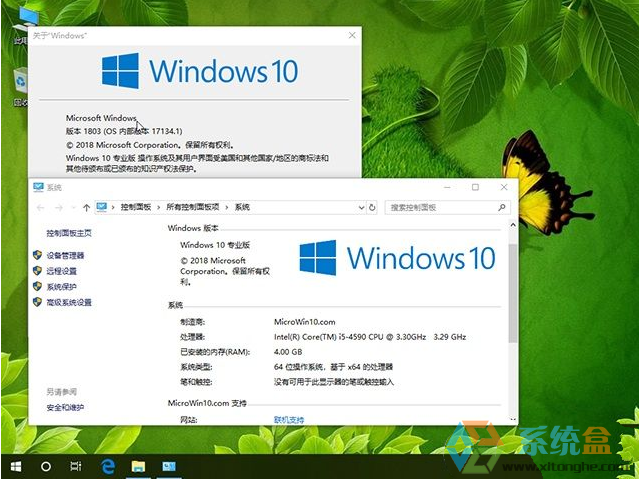Click the 高级系统设置 link
This screenshot has height=479, width=639.
(x=68, y=302)
